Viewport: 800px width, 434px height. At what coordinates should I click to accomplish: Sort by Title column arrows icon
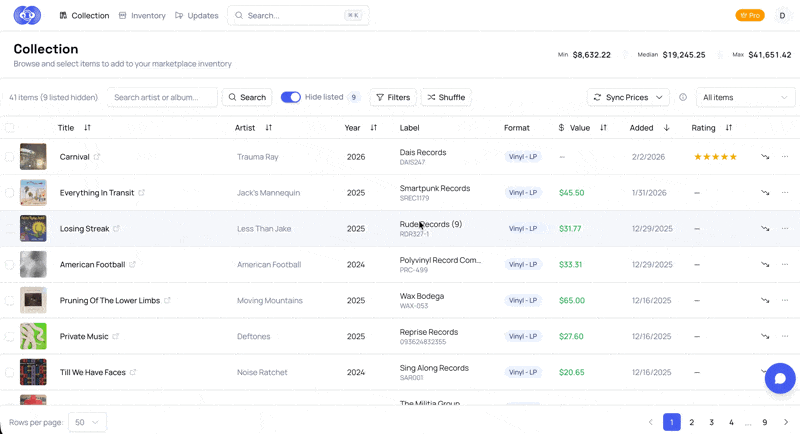[87, 128]
